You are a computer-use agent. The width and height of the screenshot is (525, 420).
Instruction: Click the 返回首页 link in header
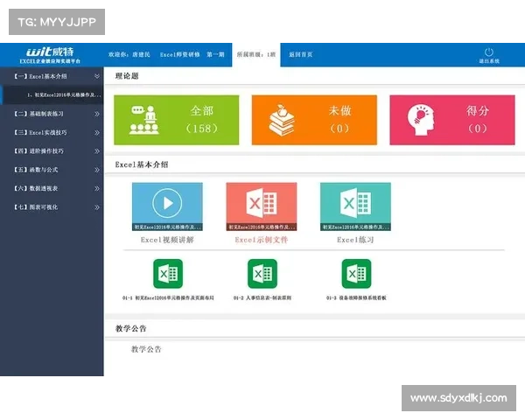301,54
